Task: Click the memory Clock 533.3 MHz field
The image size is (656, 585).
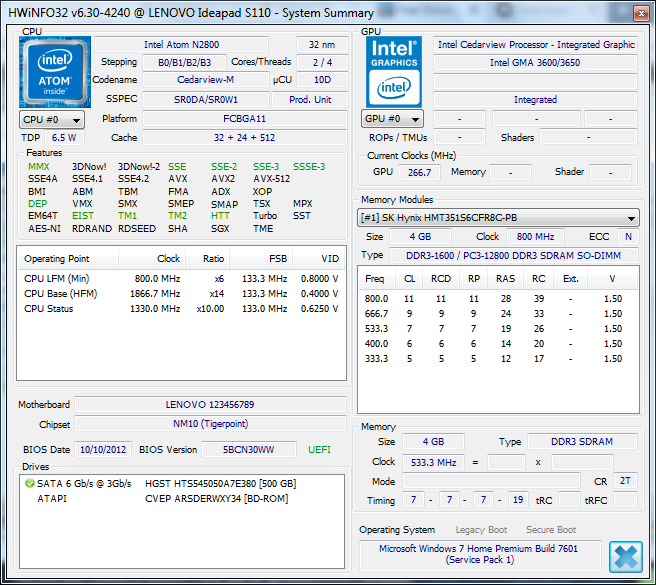Action: (433, 462)
